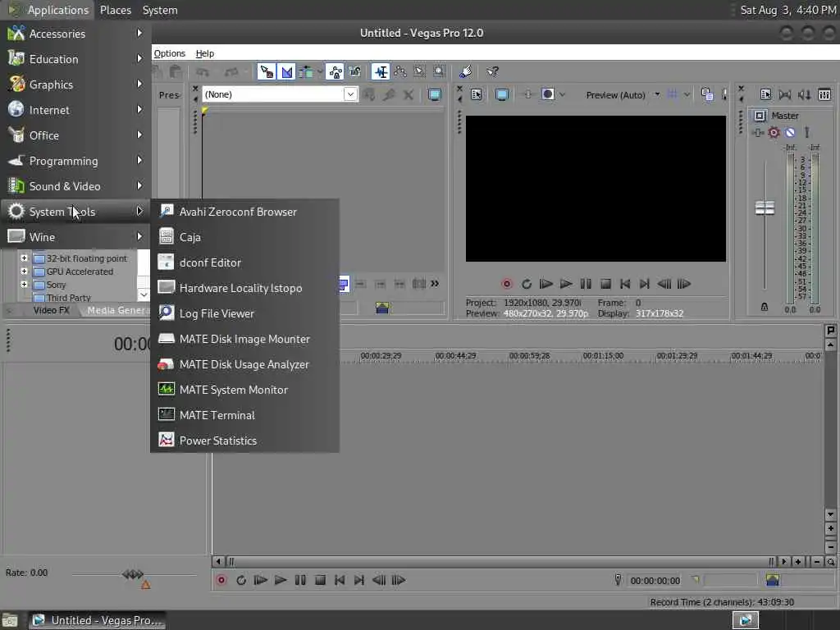Open the Options menu
Screen dimensions: 840x630
pyautogui.click(x=169, y=53)
